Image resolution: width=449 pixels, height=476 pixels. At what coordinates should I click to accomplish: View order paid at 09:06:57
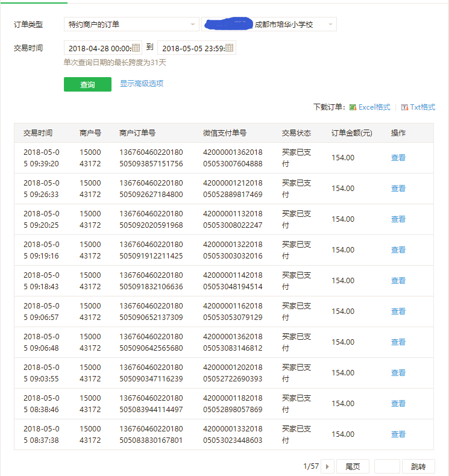pyautogui.click(x=398, y=311)
